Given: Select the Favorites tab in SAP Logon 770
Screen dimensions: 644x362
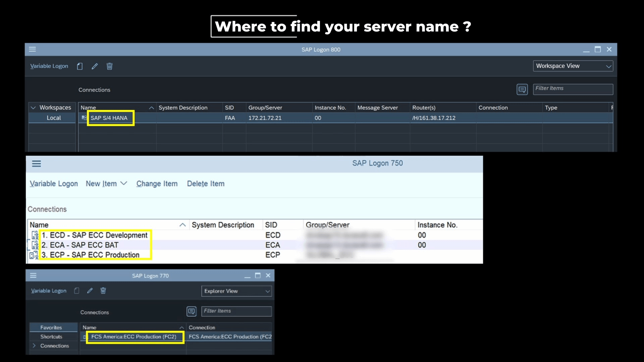Looking at the screenshot, I should click(x=51, y=327).
